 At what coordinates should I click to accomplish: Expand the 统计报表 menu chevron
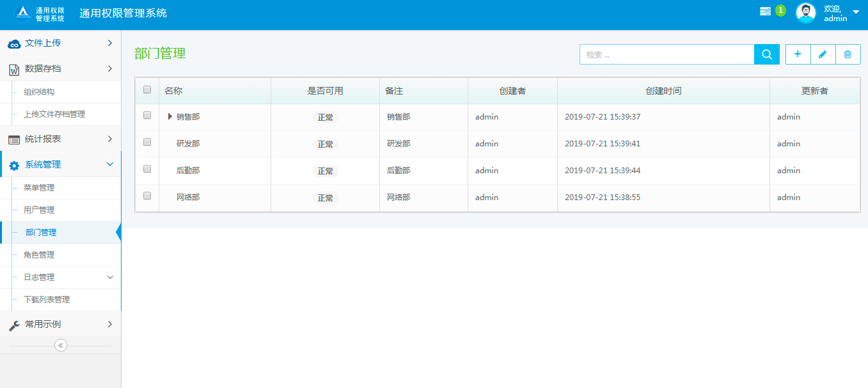point(110,139)
